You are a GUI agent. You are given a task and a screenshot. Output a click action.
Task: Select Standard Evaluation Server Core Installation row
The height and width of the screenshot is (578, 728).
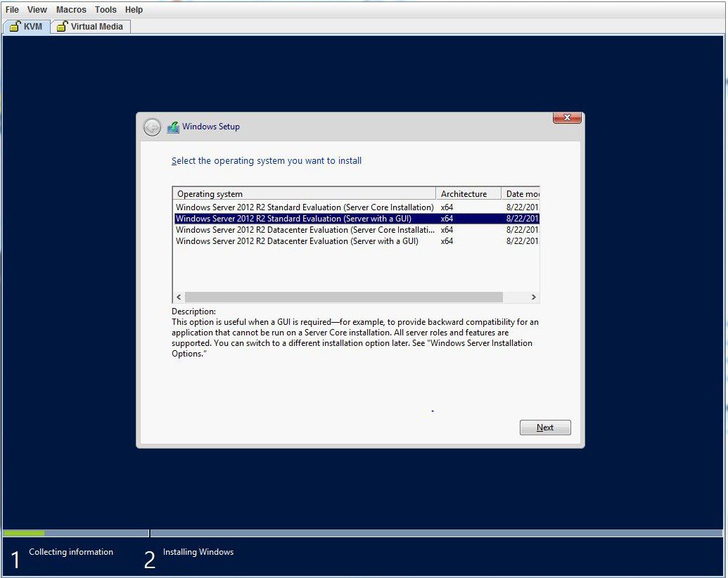[x=357, y=207]
